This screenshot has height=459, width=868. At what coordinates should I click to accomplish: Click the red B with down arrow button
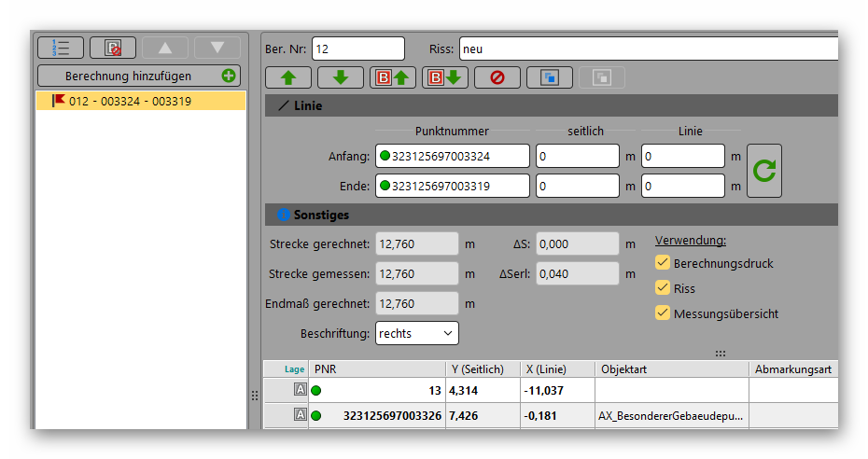pos(444,77)
